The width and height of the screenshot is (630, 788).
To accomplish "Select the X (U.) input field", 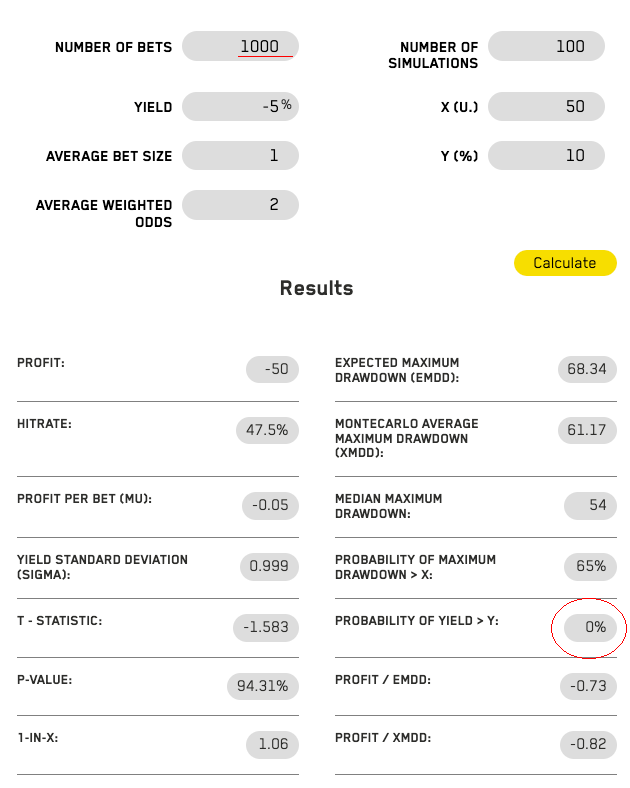I will [x=547, y=106].
